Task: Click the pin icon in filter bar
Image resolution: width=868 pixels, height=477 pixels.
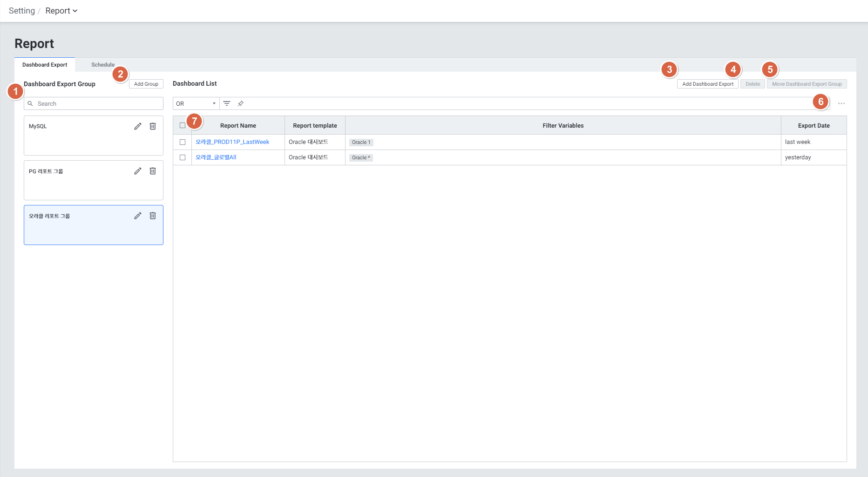Action: 241,103
